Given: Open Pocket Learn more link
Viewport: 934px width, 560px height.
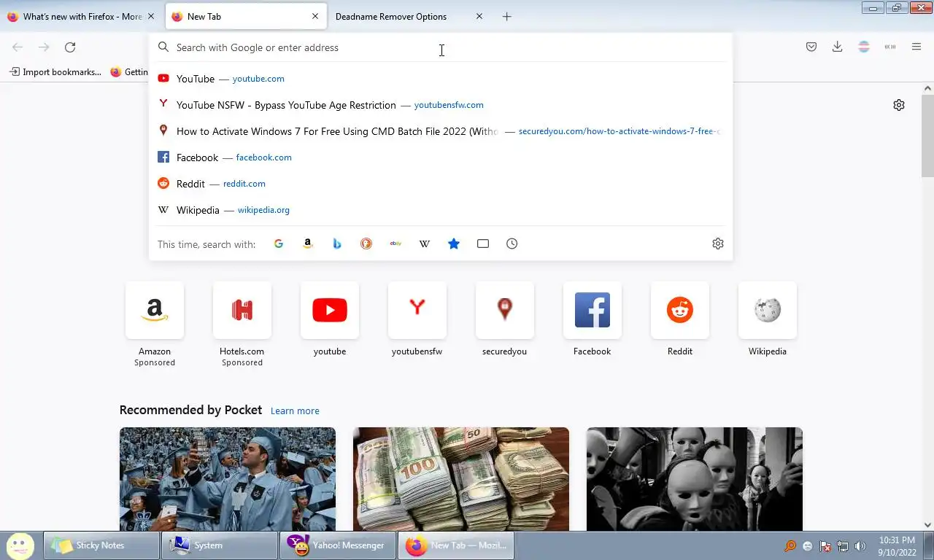Looking at the screenshot, I should coord(295,411).
